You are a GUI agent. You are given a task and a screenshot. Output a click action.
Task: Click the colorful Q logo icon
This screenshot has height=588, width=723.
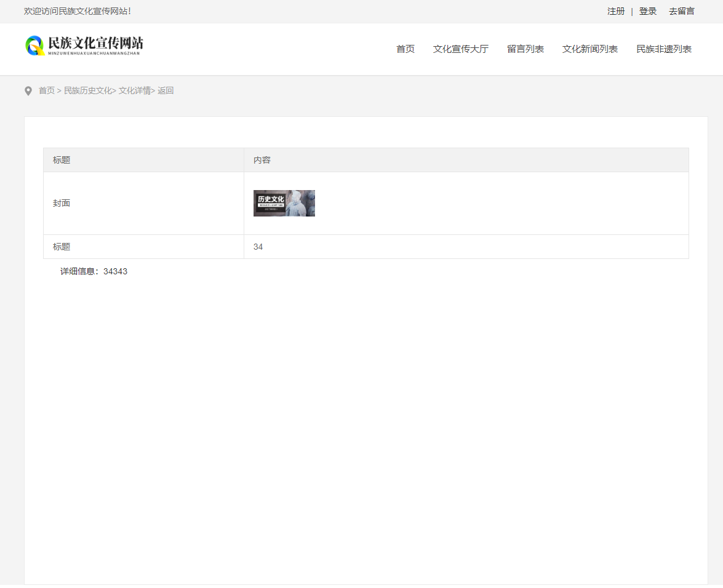pos(35,46)
